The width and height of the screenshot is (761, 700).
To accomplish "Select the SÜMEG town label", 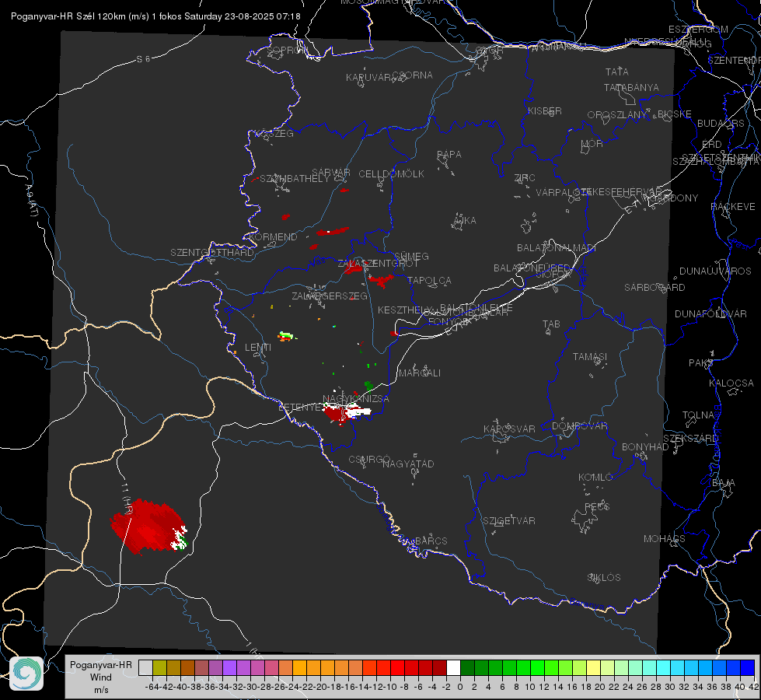I will [411, 257].
